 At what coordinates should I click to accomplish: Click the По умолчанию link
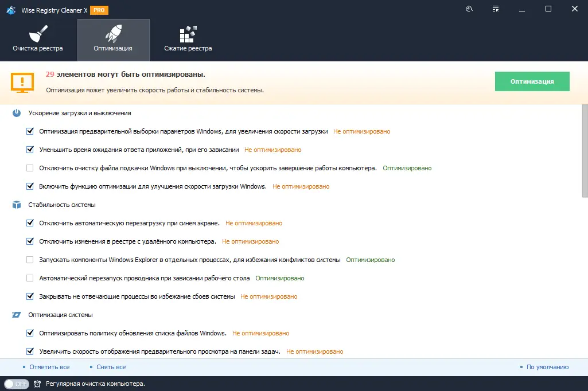coord(547,367)
